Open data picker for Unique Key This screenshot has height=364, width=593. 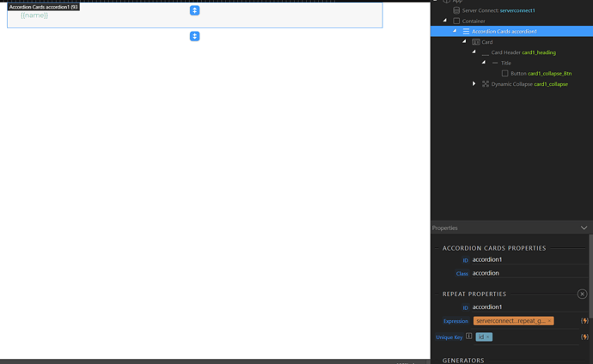click(584, 337)
